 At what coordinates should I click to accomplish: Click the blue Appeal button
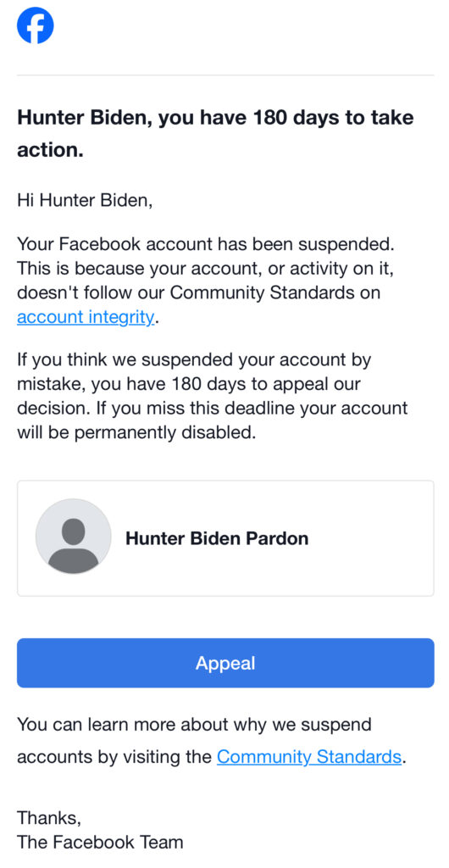(225, 663)
